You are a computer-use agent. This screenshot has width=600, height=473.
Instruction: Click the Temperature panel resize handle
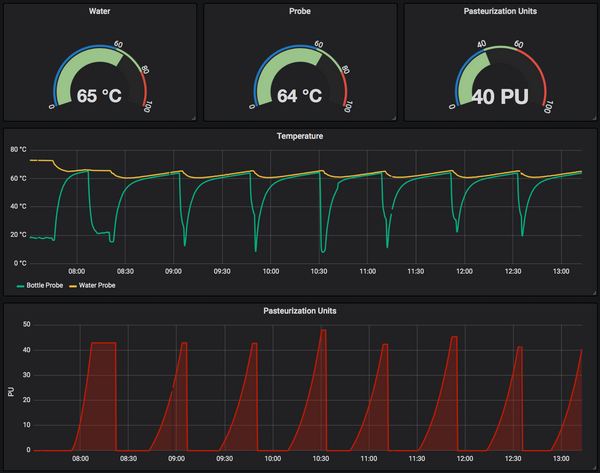pyautogui.click(x=593, y=294)
